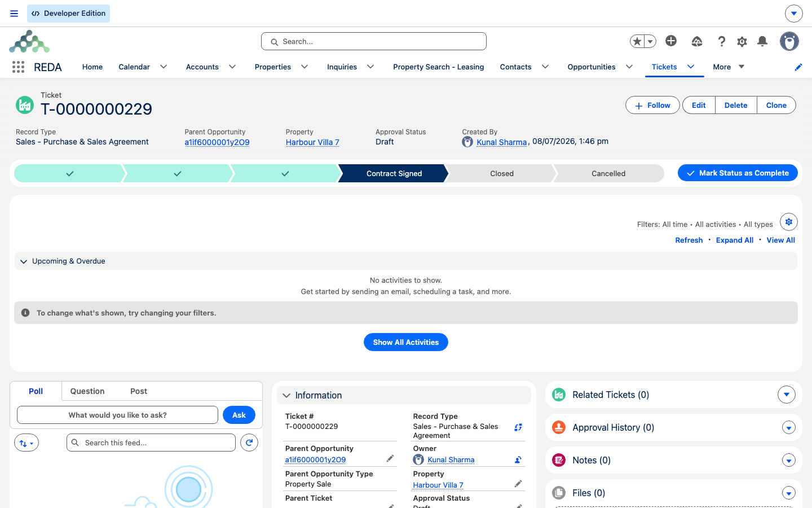Open the More navigation menu
This screenshot has width=812, height=508.
[x=729, y=67]
